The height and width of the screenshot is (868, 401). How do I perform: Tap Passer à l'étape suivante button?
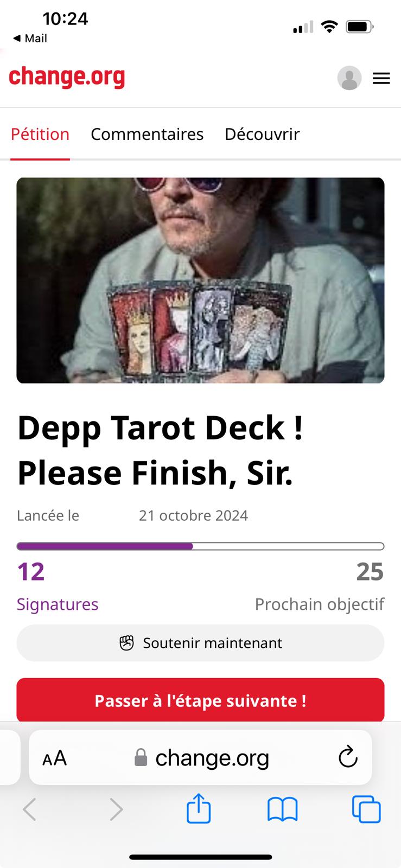(x=200, y=700)
